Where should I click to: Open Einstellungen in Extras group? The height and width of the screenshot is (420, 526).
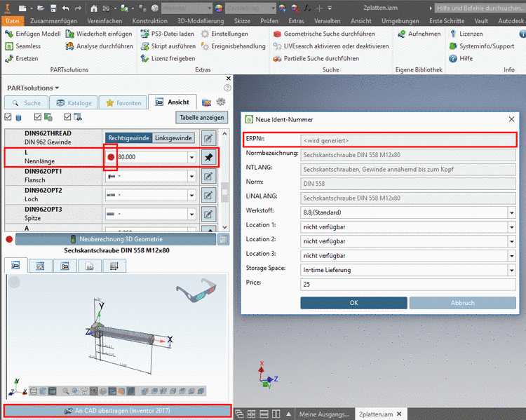pyautogui.click(x=224, y=34)
